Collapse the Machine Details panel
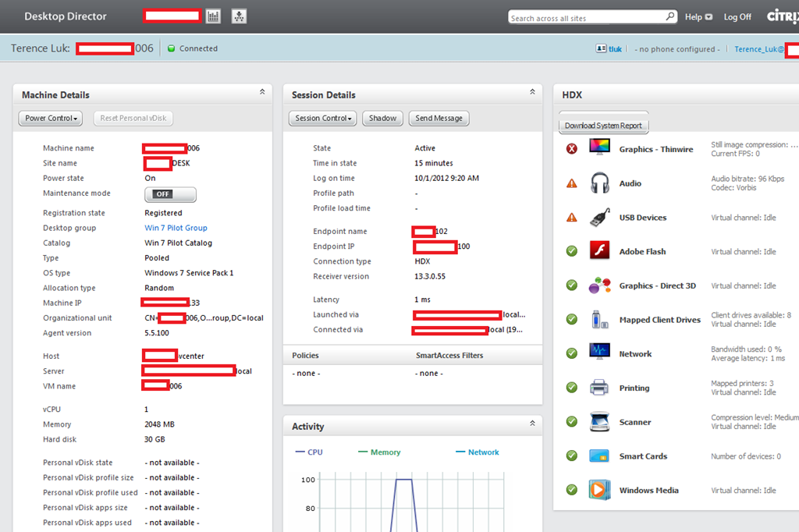The height and width of the screenshot is (532, 799). coord(262,92)
